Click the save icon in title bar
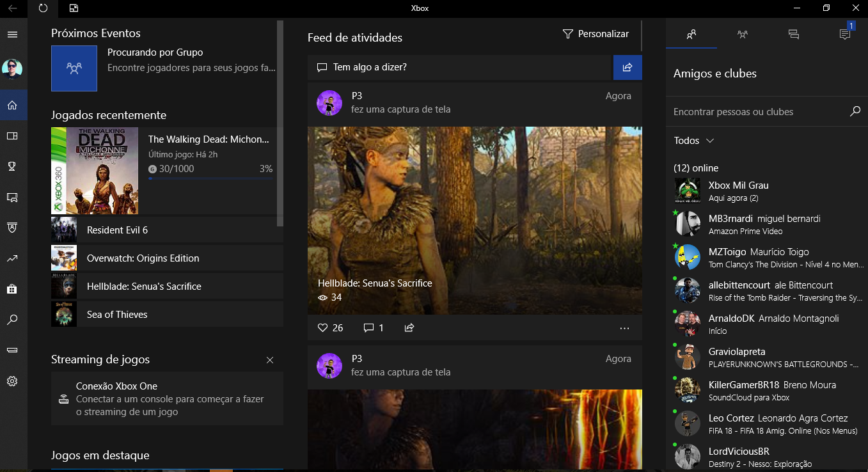Screen dimensions: 868x472 74,8
